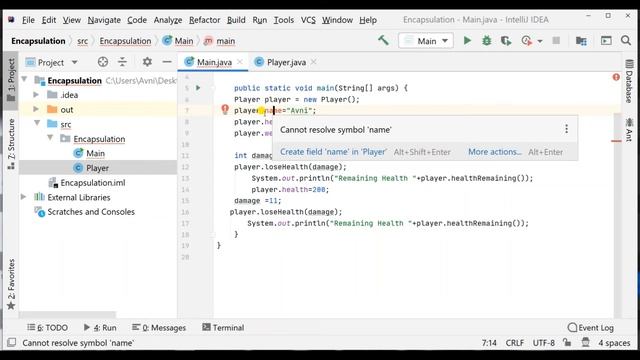This screenshot has height=360, width=640.
Task: Expand the .idea folder
Action: [36, 95]
